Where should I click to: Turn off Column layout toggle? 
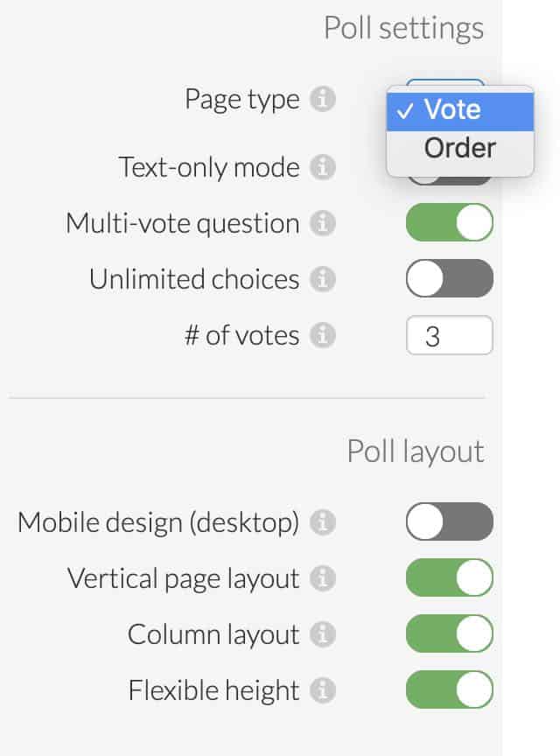click(450, 633)
